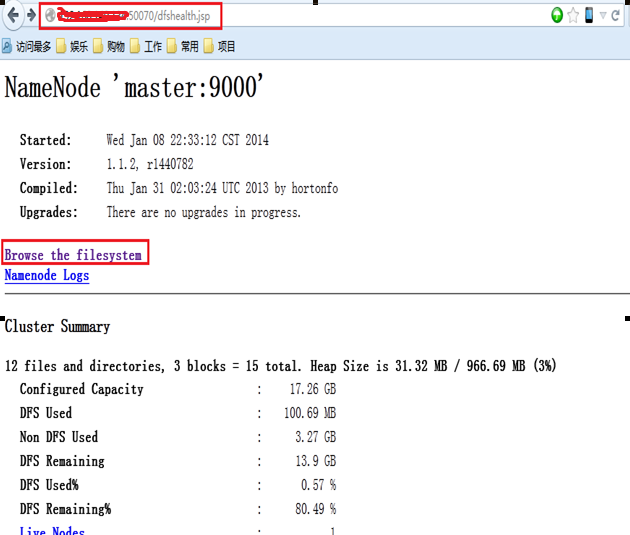Click the browser back arrow button
630x535 pixels.
(x=13, y=15)
